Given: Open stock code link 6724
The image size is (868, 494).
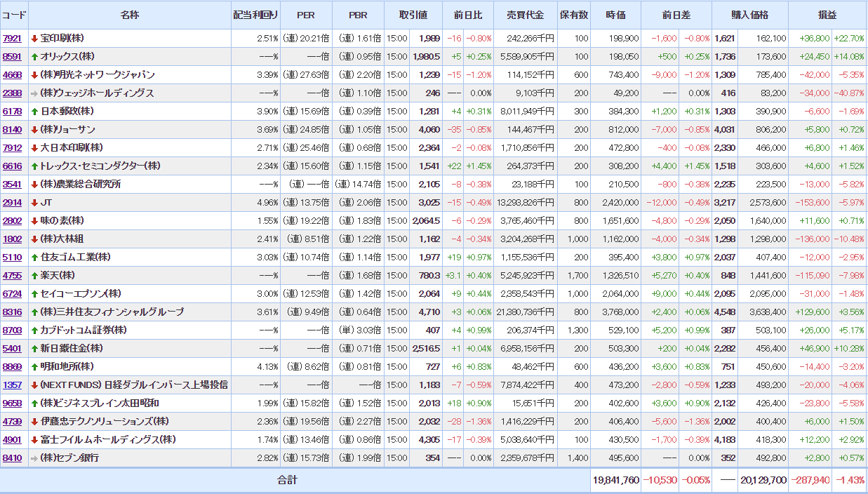Looking at the screenshot, I should coord(12,293).
